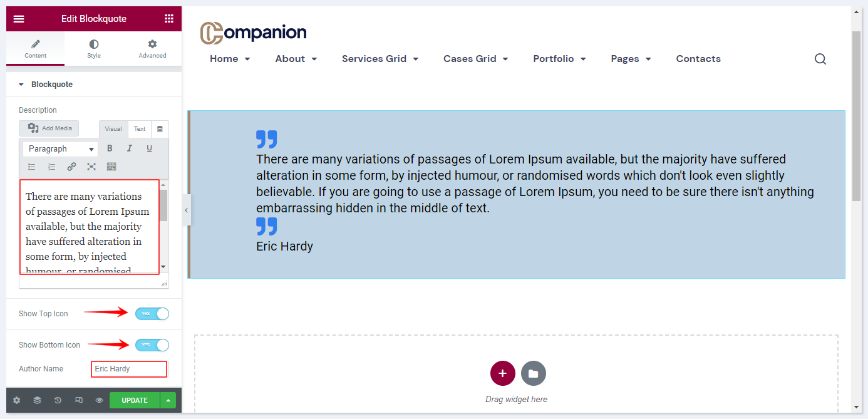
Task: Open the dynamic tags database icon
Action: click(x=160, y=129)
